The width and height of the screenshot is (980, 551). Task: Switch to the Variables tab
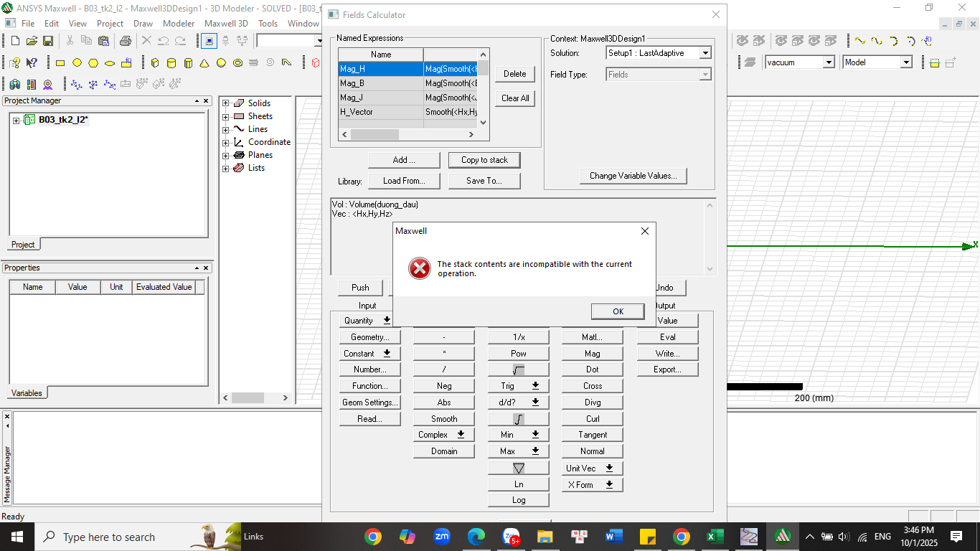(27, 393)
